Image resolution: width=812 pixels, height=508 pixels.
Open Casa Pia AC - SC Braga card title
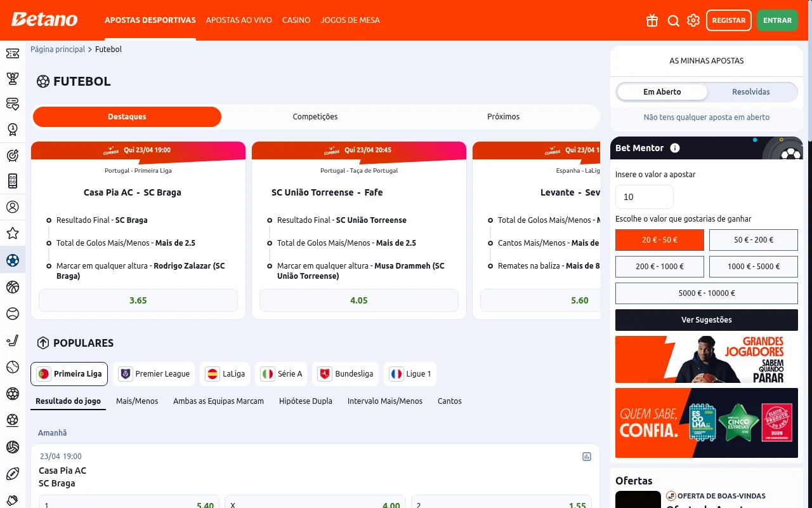(133, 192)
